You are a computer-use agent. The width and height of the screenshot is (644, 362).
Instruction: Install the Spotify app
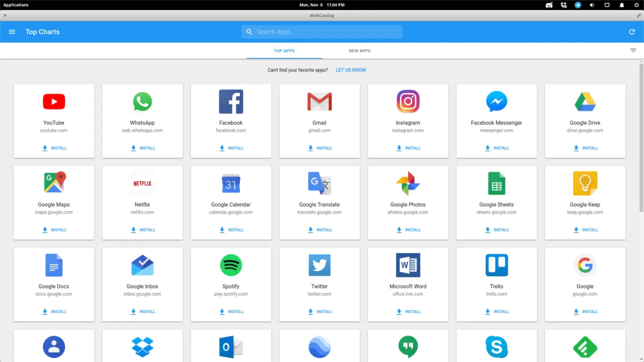click(231, 312)
